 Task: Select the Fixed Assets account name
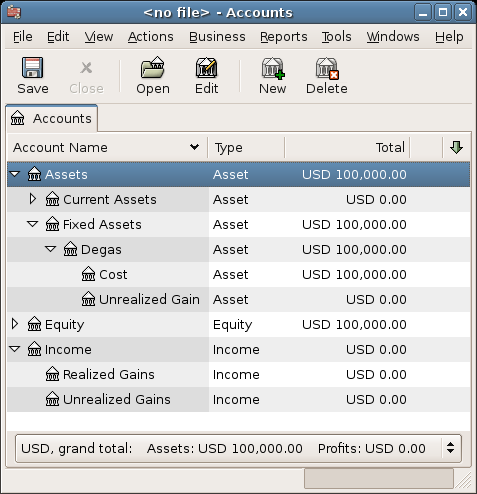coord(102,225)
